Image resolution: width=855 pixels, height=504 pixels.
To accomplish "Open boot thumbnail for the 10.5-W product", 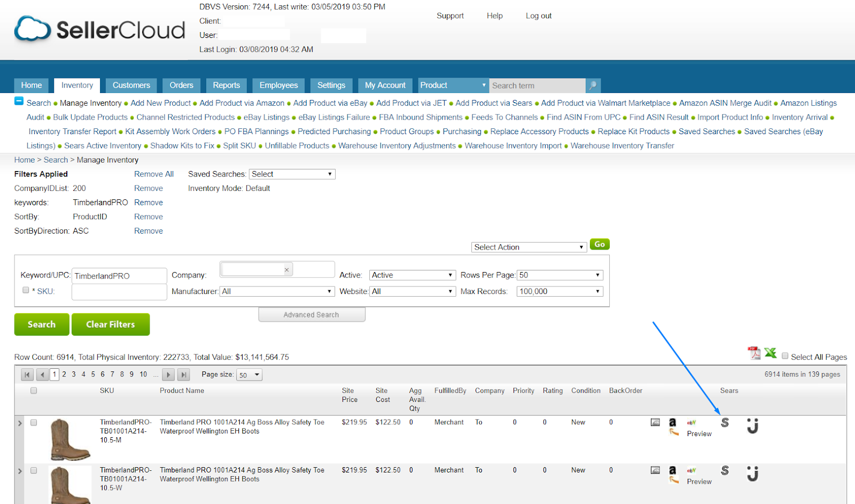I will point(70,485).
